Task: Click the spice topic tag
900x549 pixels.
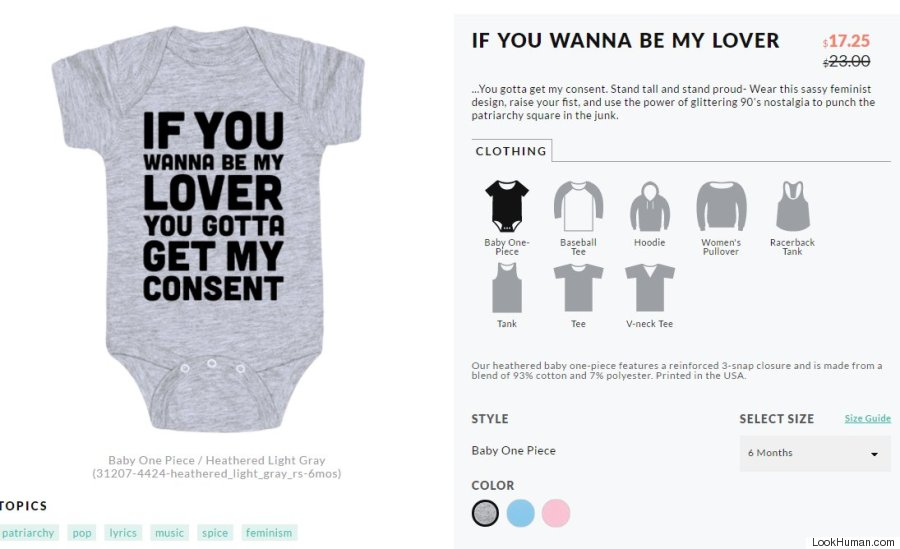Action: [x=215, y=533]
